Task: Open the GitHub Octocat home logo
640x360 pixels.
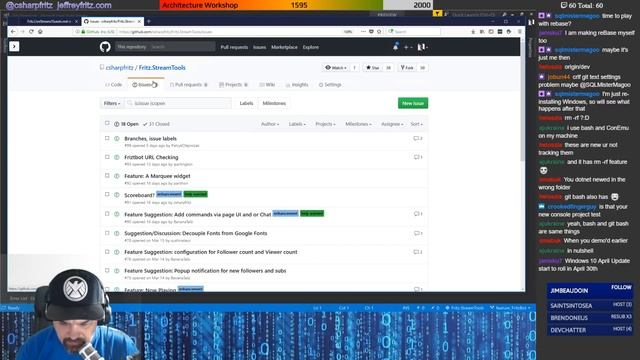Action: coord(105,47)
